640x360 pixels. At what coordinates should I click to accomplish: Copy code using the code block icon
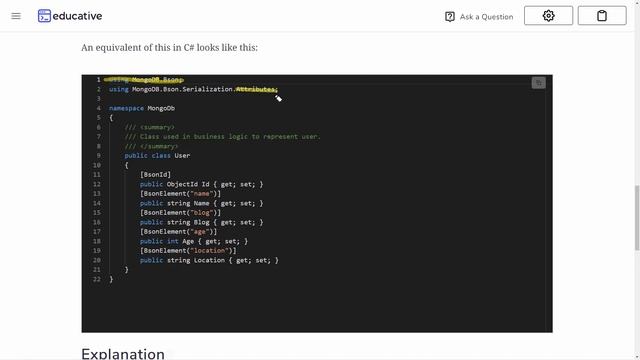pyautogui.click(x=538, y=83)
